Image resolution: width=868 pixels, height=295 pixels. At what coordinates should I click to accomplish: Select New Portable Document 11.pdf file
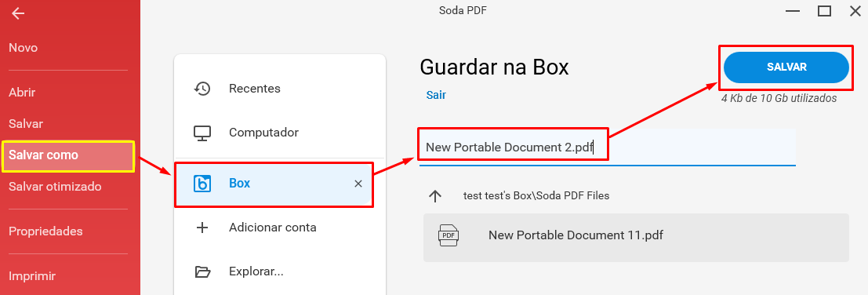(636, 238)
